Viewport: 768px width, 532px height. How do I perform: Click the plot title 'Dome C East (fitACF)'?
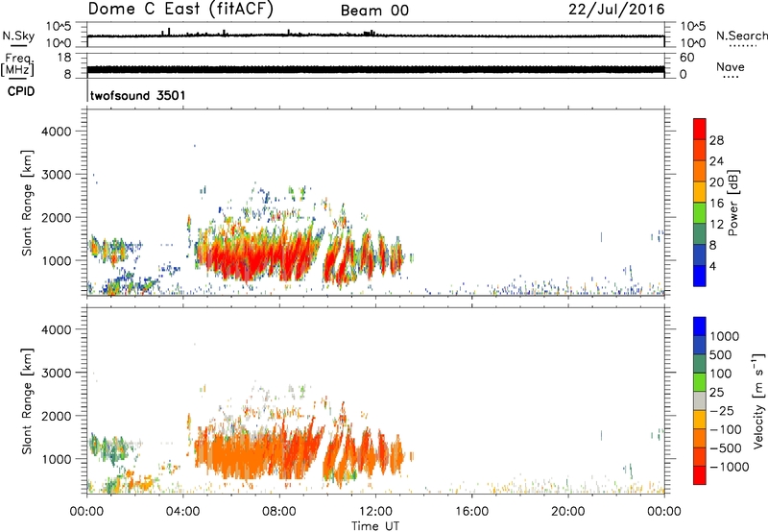tap(180, 9)
